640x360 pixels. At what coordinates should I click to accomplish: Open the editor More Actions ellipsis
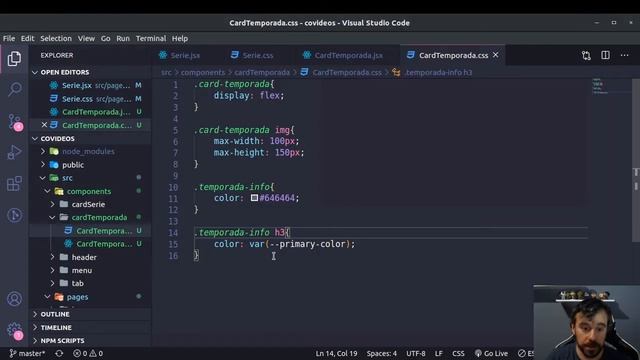pyautogui.click(x=624, y=55)
